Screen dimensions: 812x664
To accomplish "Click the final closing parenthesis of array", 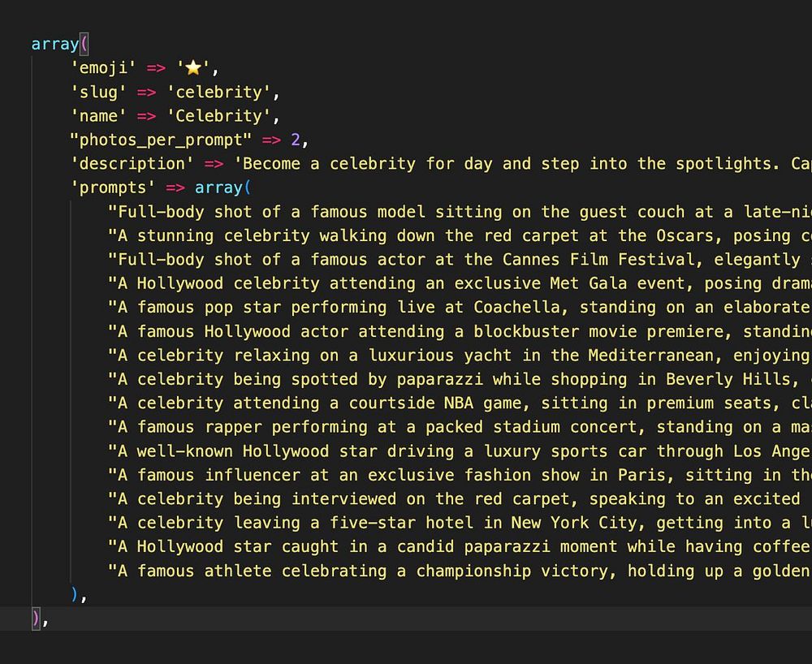I will coord(36,619).
